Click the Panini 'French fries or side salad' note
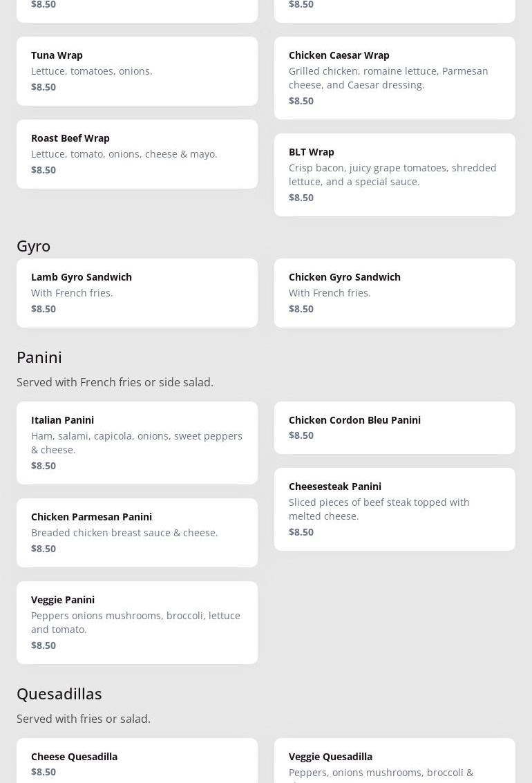This screenshot has height=783, width=532. [x=115, y=382]
